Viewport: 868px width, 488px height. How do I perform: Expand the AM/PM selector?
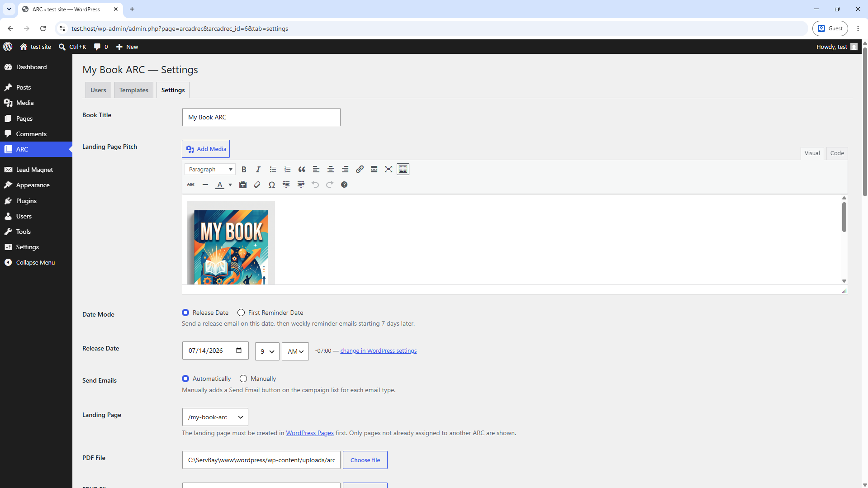click(x=295, y=351)
